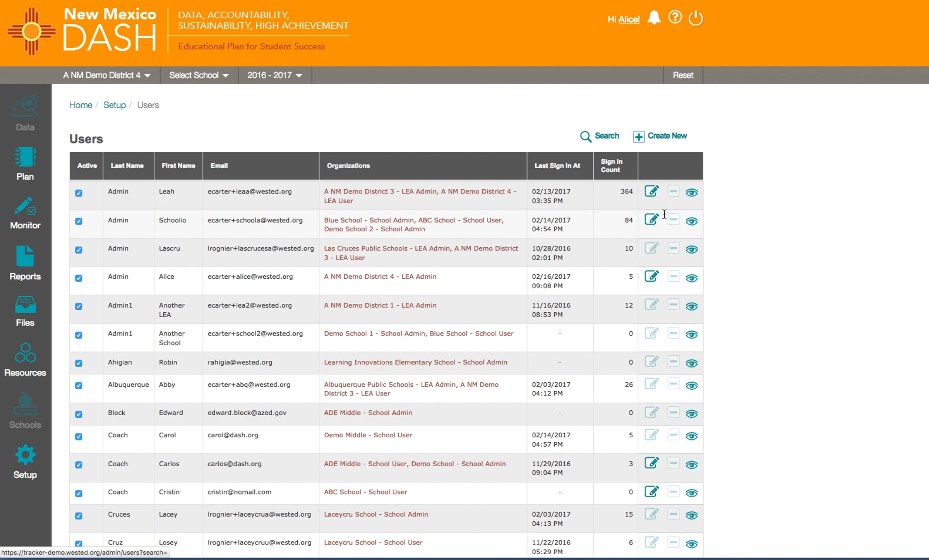
Task: Open the 2016 - 2017 year dropdown
Action: click(x=274, y=75)
